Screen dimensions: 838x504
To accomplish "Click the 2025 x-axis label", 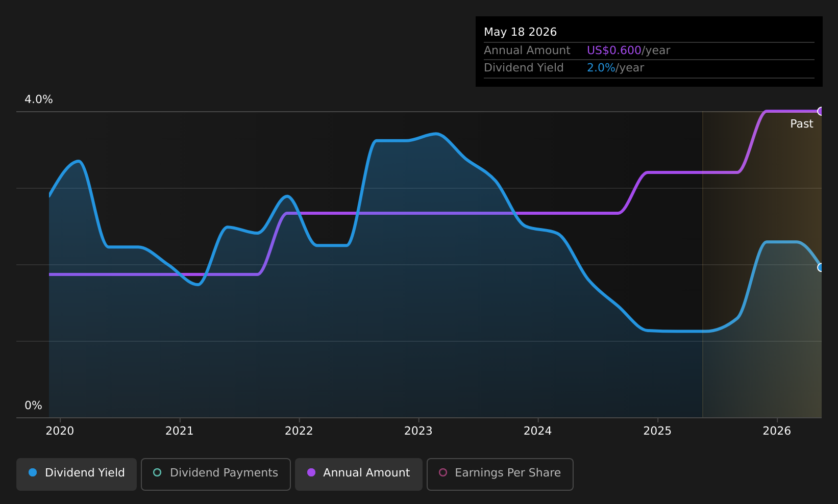I will (x=657, y=431).
